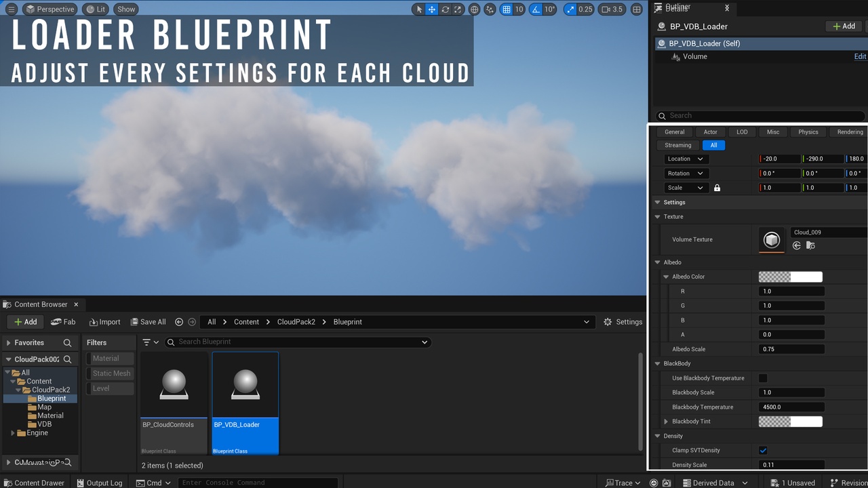
Task: Click Save All in Content Browser
Action: [146, 322]
